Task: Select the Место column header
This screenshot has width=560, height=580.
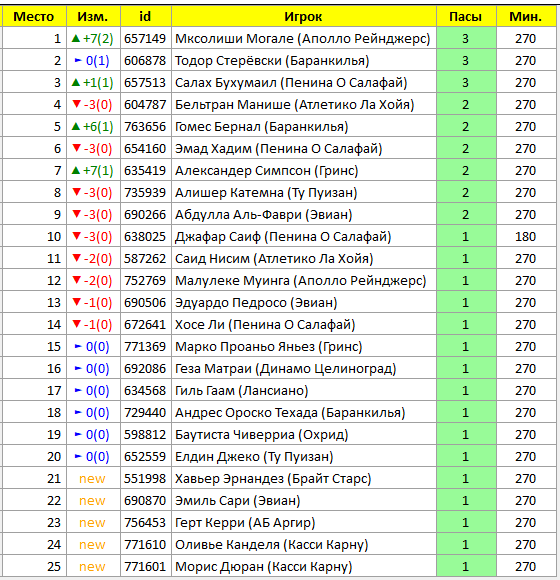Action: (x=34, y=17)
